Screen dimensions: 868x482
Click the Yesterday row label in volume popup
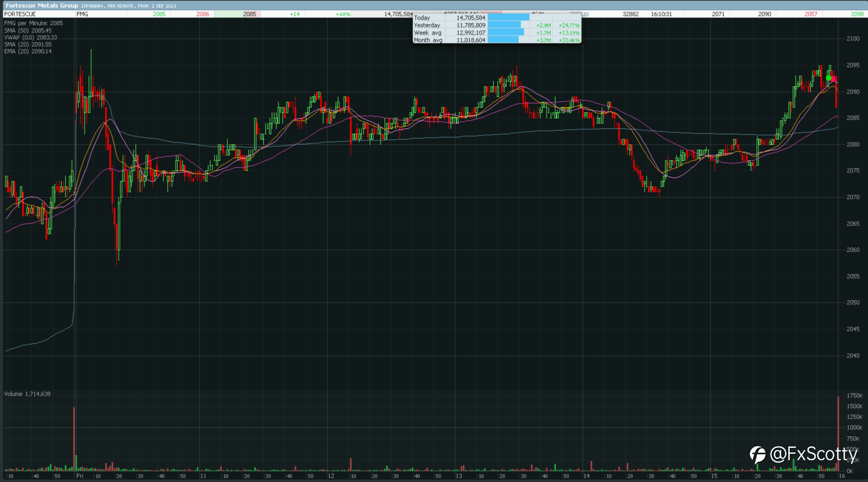(x=427, y=25)
